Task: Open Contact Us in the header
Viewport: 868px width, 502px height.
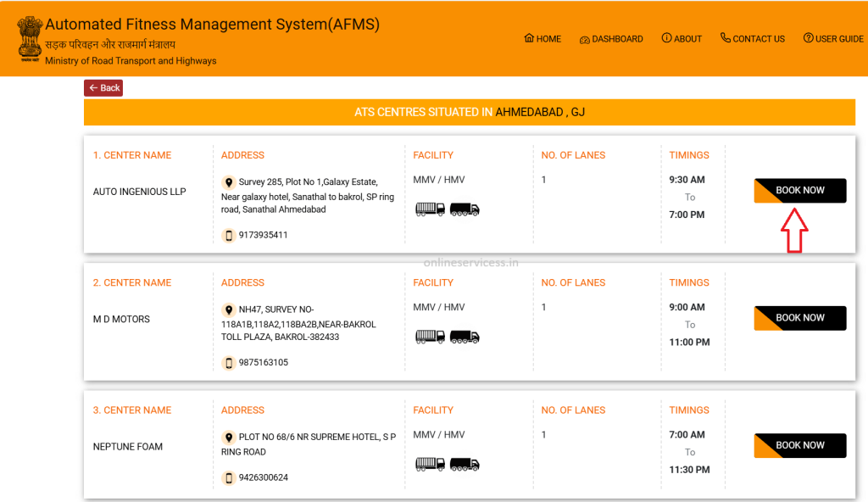Action: coord(752,39)
